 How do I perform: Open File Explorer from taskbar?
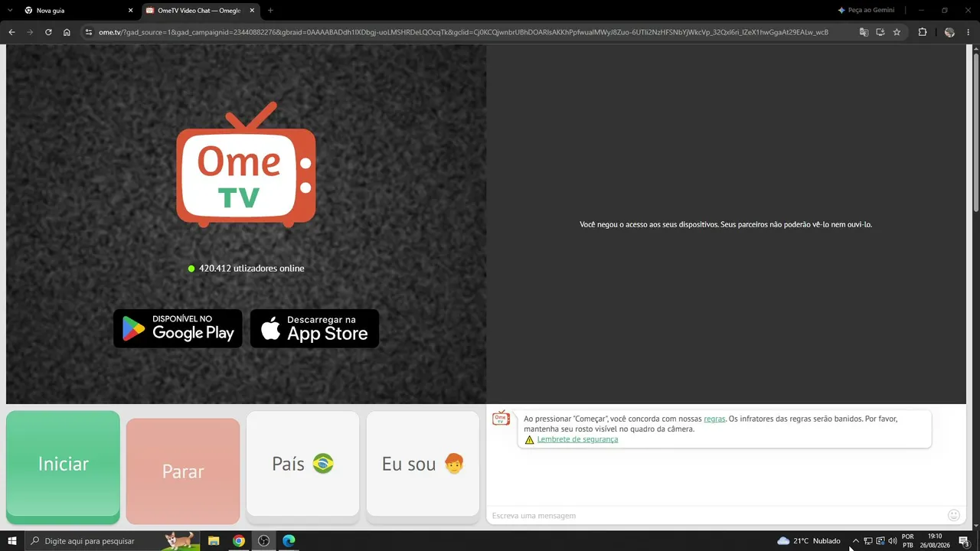(x=214, y=541)
